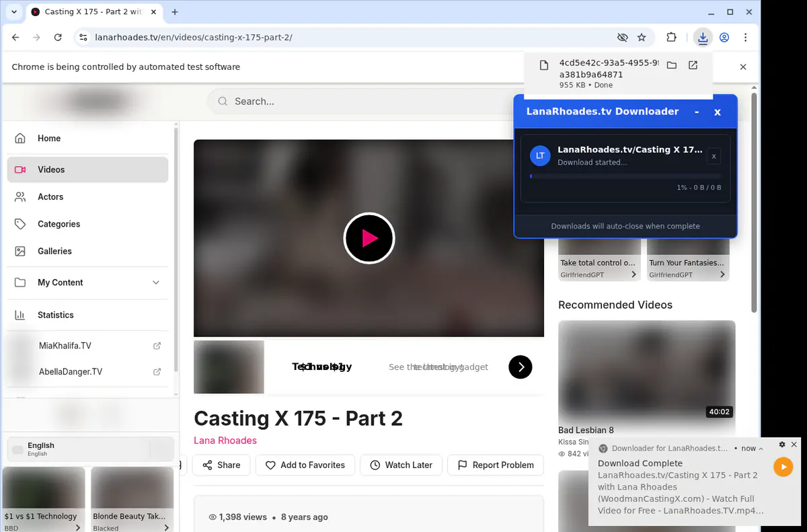
Task: Open notification settings gear icon
Action: click(782, 445)
